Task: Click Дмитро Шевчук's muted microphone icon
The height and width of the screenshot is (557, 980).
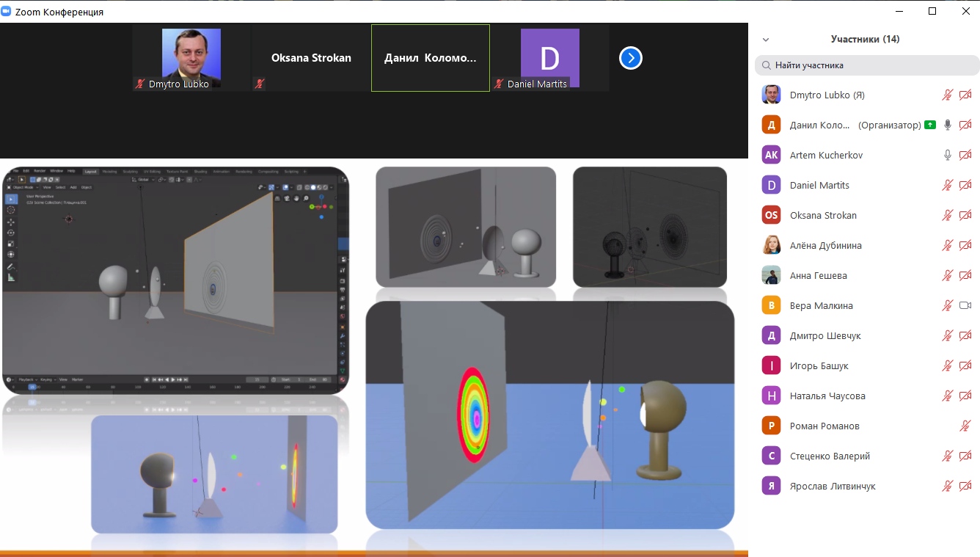Action: pos(948,335)
